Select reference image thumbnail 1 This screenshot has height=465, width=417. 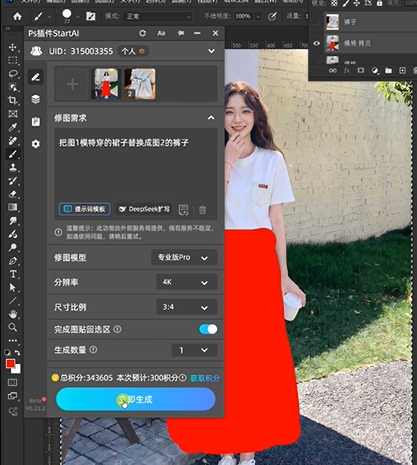105,84
